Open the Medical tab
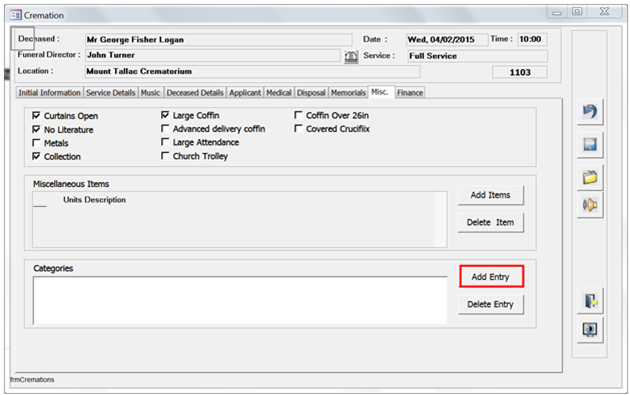 279,93
